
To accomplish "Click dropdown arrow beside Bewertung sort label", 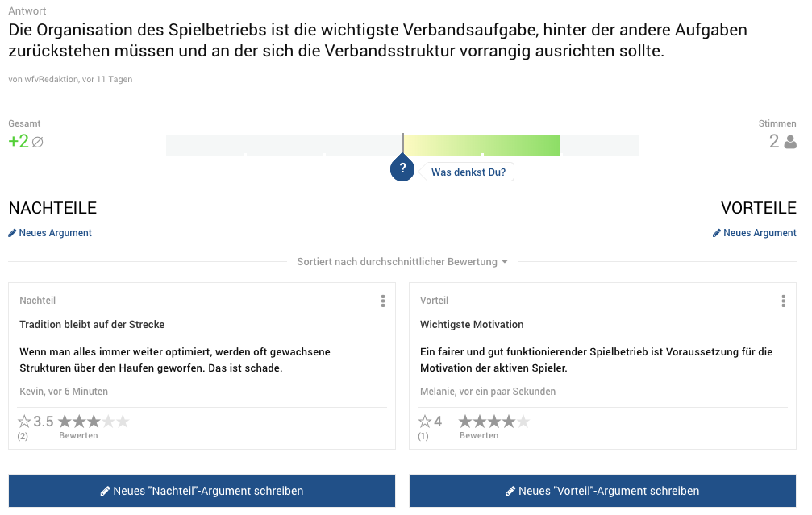I will [505, 262].
